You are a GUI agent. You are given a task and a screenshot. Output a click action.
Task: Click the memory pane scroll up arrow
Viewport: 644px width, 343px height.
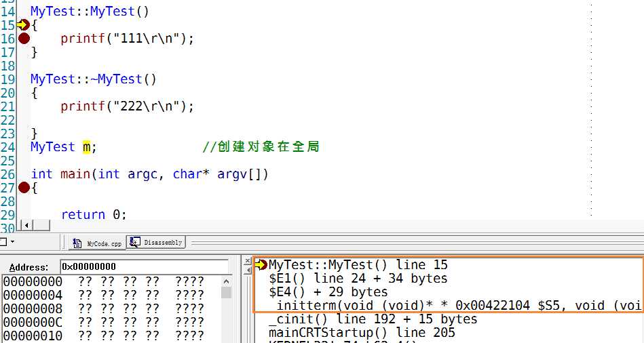click(226, 281)
